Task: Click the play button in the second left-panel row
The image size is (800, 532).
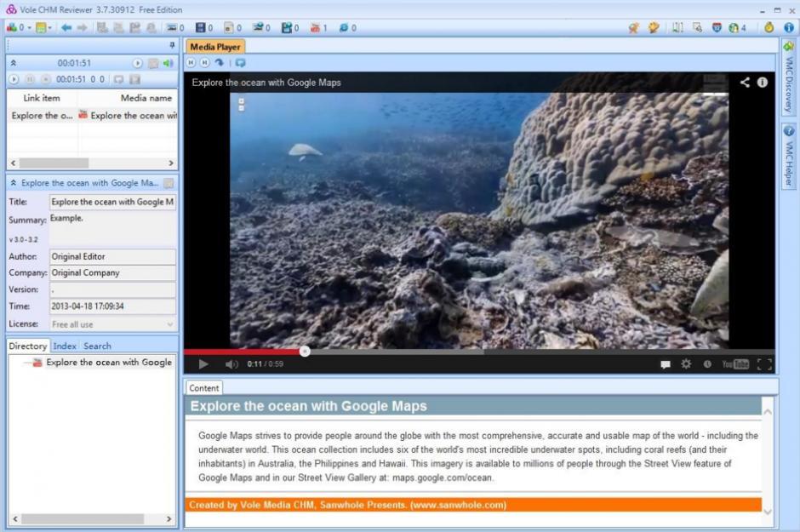Action: tap(14, 79)
